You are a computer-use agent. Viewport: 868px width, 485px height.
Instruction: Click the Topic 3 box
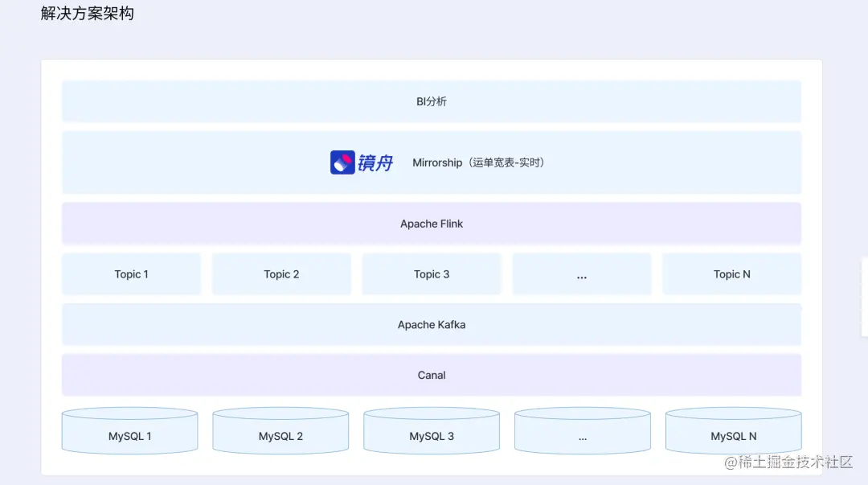(x=432, y=274)
